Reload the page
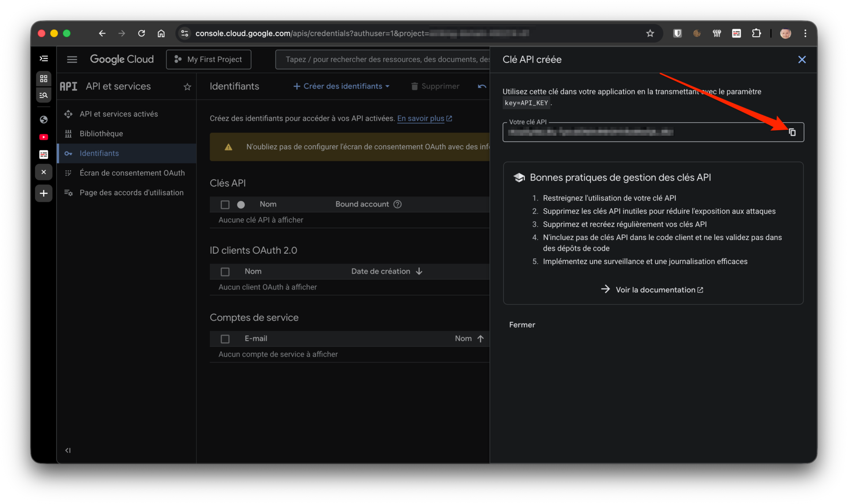This screenshot has height=504, width=848. click(x=141, y=34)
